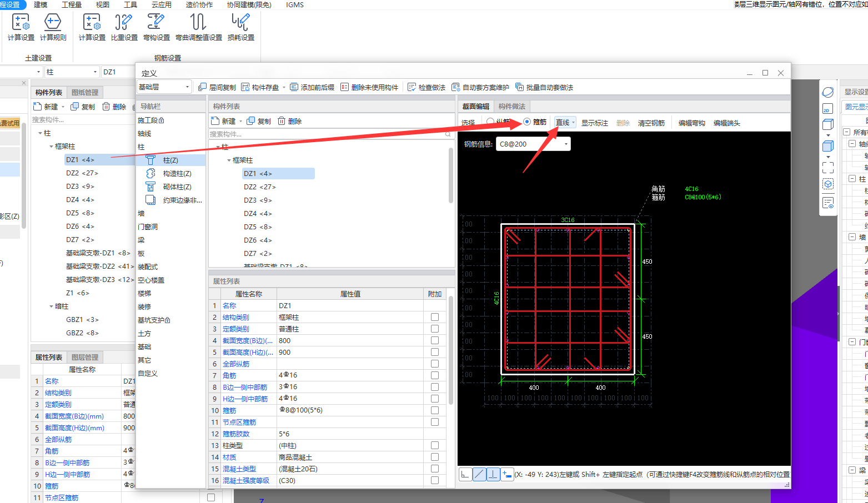
Task: Switch to the 构件做法 tab
Action: tap(511, 106)
